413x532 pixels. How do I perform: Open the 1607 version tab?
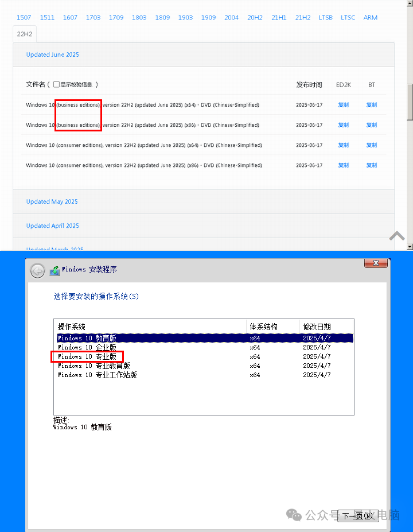pyautogui.click(x=70, y=18)
